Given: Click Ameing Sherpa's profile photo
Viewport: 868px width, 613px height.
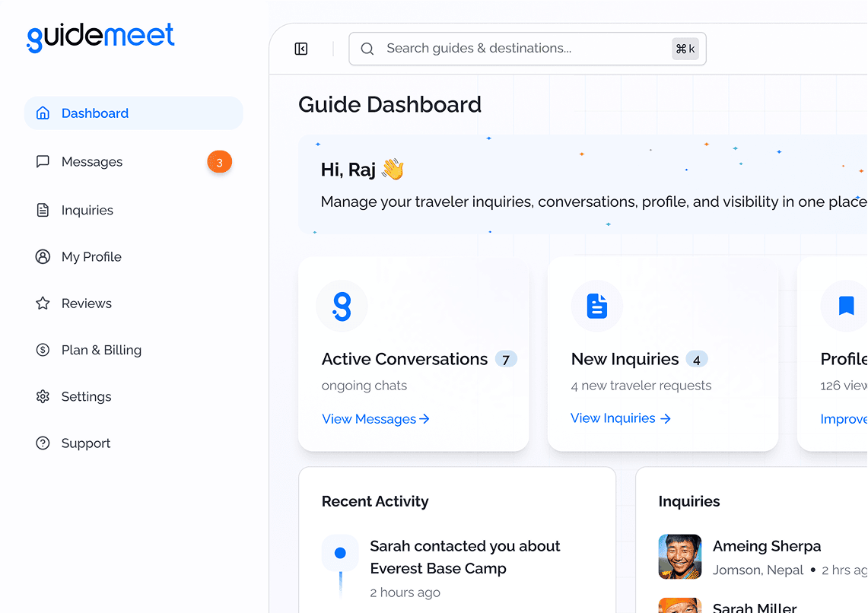Looking at the screenshot, I should pos(680,557).
